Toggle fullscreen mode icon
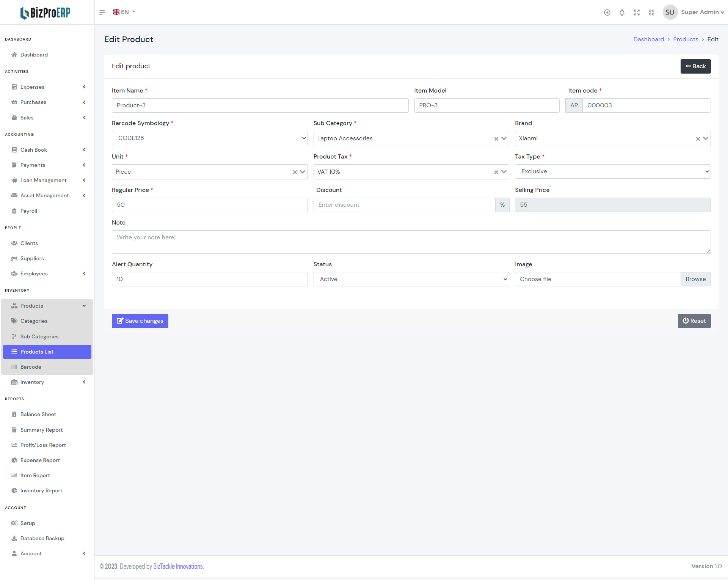Screen dimensions: 728x580 (637, 13)
